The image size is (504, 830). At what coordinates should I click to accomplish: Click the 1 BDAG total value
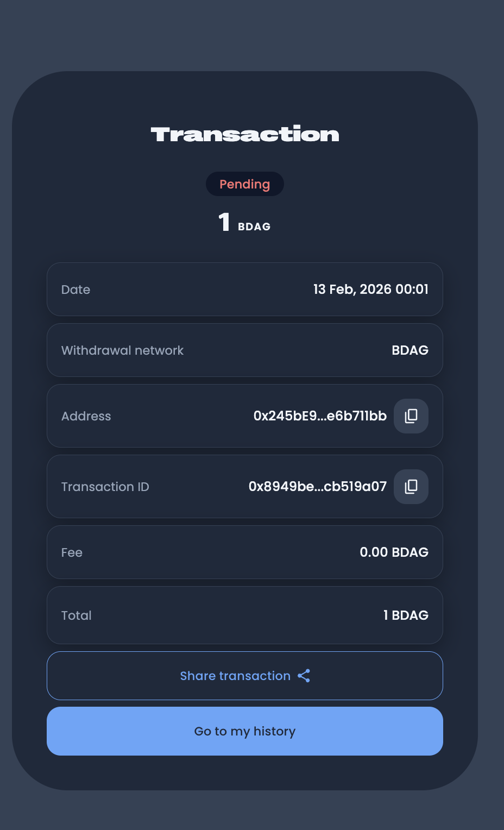[406, 615]
